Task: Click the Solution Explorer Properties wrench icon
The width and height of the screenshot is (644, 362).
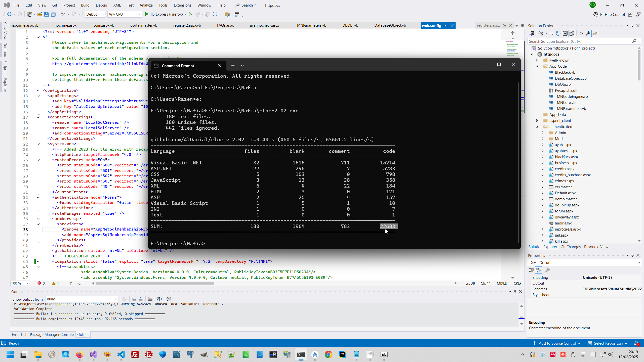Action: coord(588,33)
